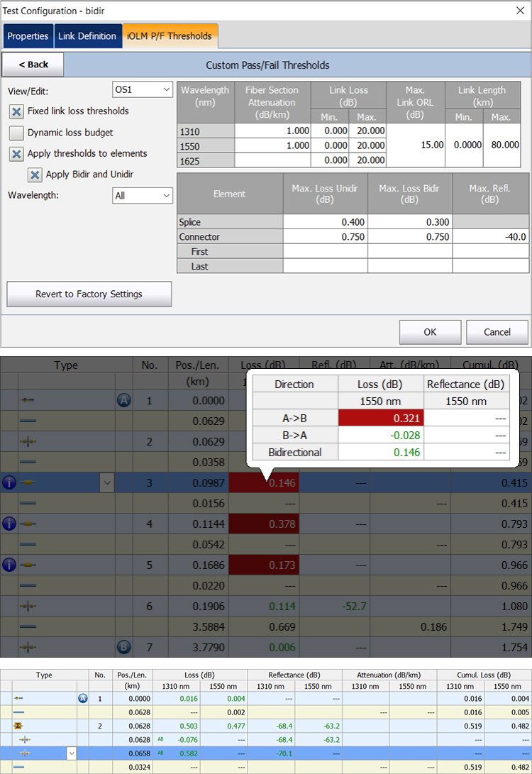Expand type dropdown on element row 3
The image size is (532, 774).
(107, 482)
